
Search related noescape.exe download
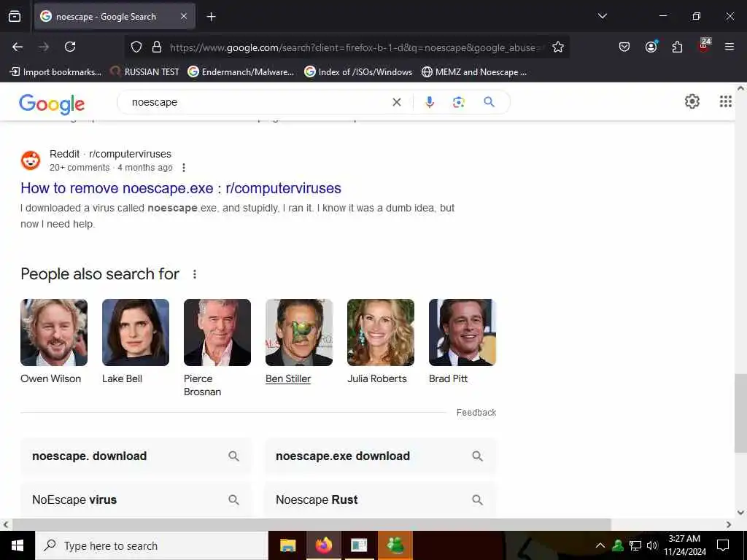click(x=380, y=456)
